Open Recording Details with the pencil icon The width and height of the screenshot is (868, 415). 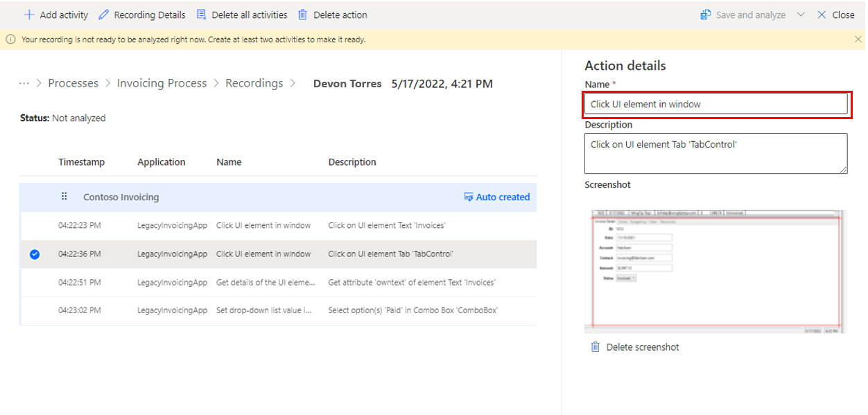pos(104,15)
